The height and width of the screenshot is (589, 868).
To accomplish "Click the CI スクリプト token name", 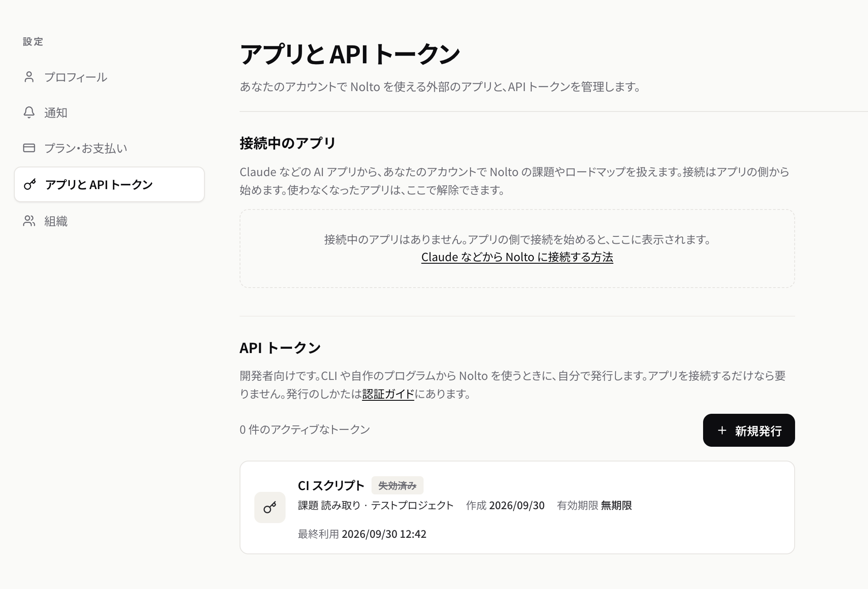I will click(331, 486).
